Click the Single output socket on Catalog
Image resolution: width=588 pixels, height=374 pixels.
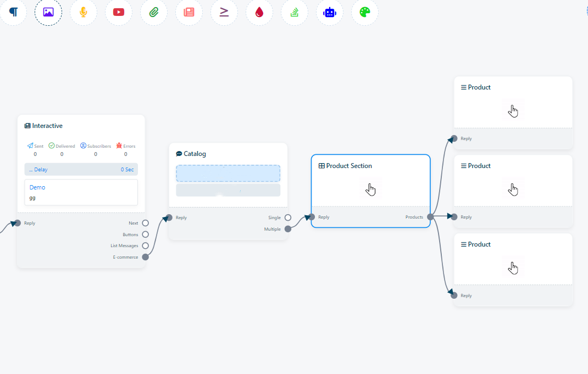[x=287, y=217]
